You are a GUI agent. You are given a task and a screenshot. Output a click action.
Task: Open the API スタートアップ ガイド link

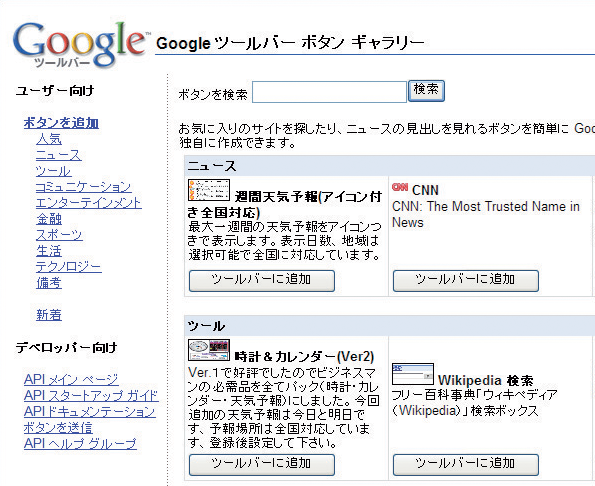(91, 395)
